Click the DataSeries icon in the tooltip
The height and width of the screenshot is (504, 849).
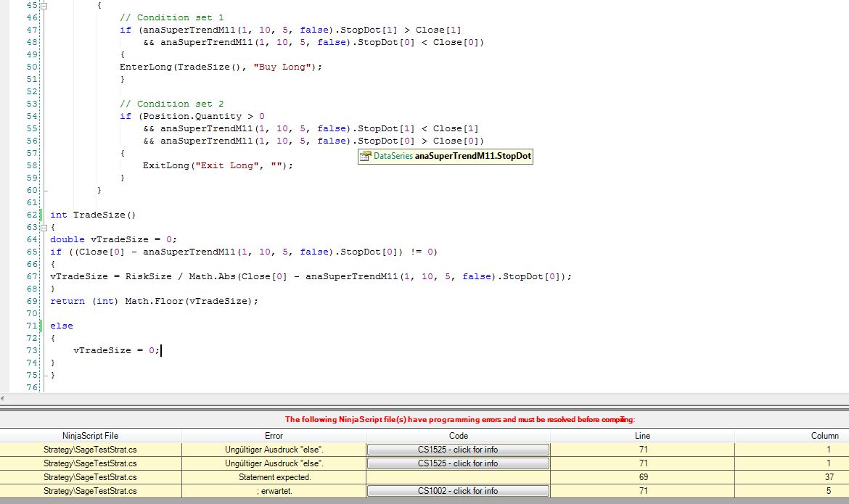point(366,156)
